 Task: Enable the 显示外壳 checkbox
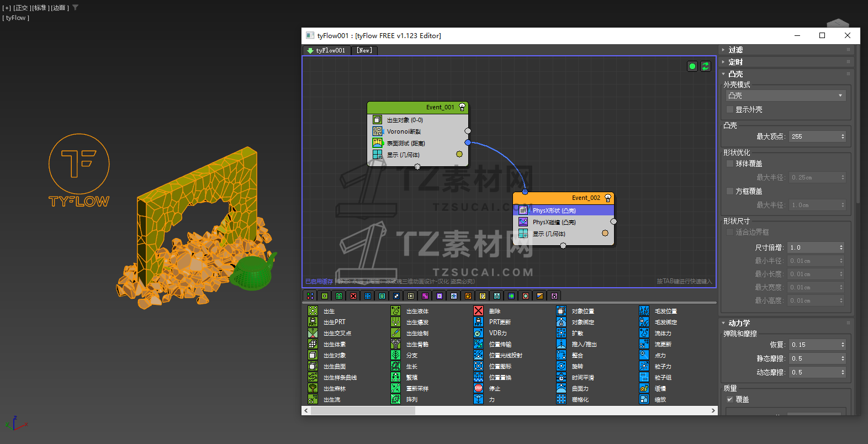pos(730,109)
